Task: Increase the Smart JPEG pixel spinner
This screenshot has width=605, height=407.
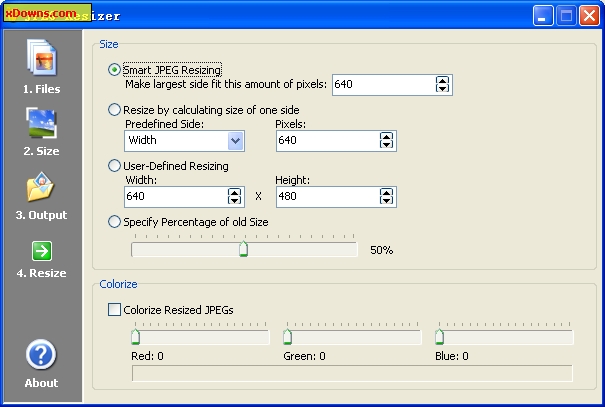Action: (442, 81)
